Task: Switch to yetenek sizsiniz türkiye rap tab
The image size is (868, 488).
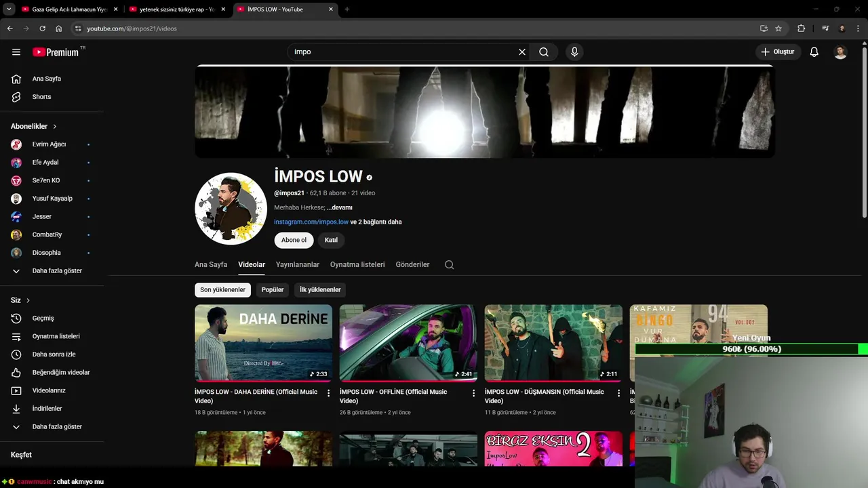Action: [x=177, y=9]
